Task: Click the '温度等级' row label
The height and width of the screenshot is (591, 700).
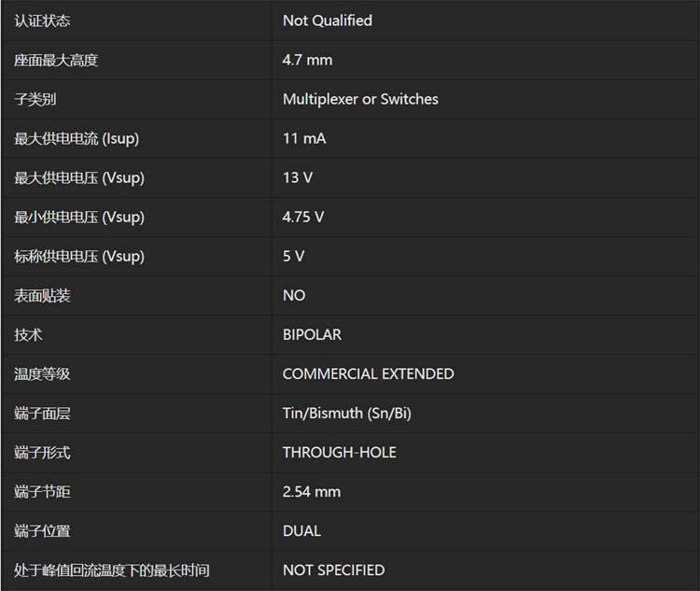Action: click(x=42, y=373)
